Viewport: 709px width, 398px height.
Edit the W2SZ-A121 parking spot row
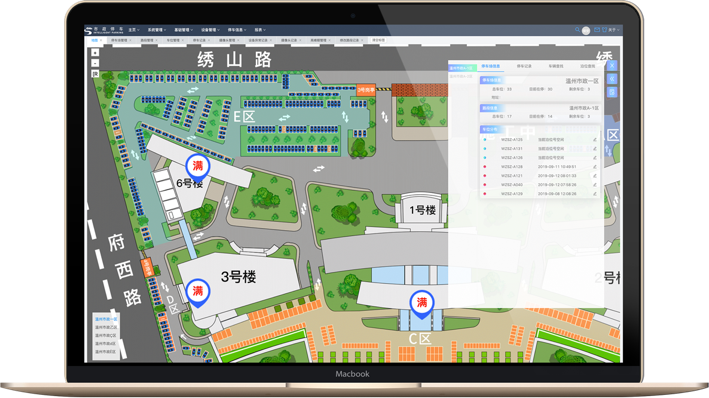(595, 176)
